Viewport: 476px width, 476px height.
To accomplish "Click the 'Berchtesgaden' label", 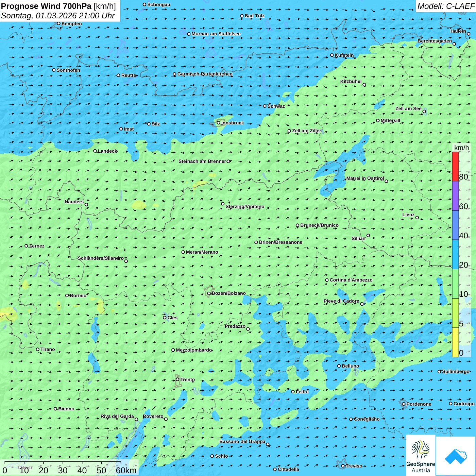I will [x=435, y=41].
